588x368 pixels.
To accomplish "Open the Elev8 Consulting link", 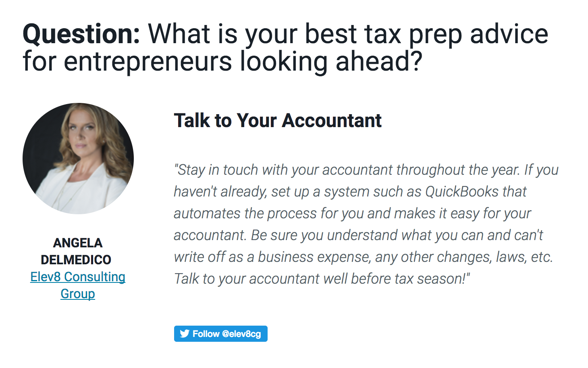I will click(x=78, y=285).
